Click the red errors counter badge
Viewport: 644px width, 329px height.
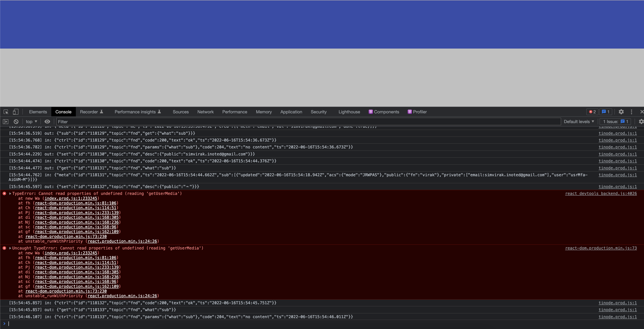pos(592,112)
